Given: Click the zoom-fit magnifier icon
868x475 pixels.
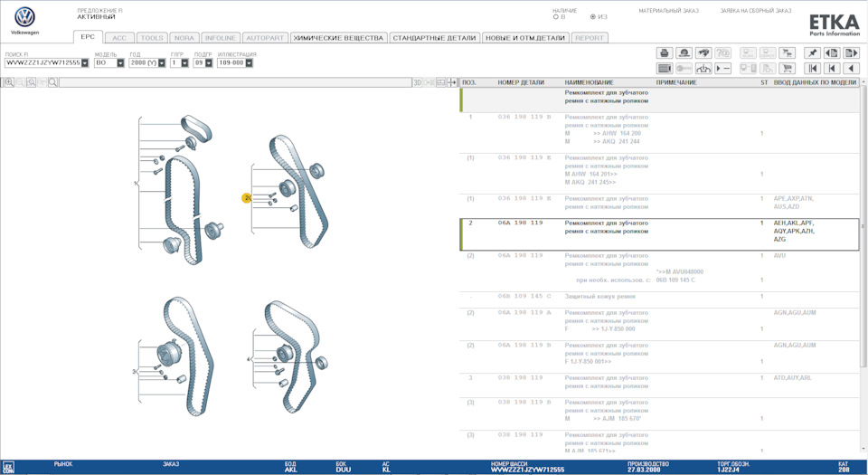Looking at the screenshot, I should (31, 82).
